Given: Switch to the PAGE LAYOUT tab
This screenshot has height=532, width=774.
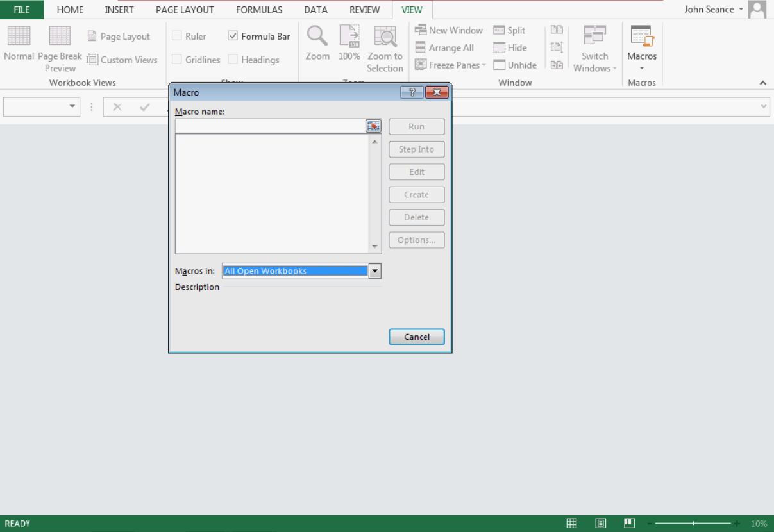Looking at the screenshot, I should [185, 10].
